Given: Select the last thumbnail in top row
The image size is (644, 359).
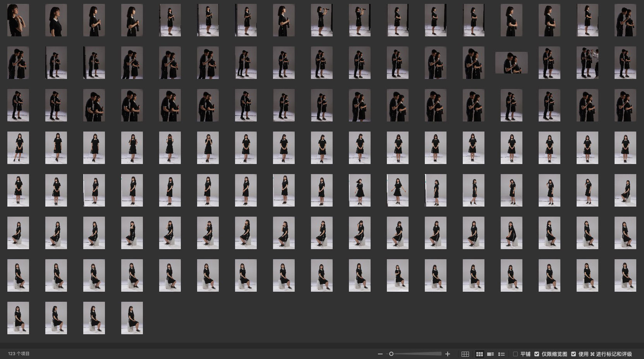Looking at the screenshot, I should pyautogui.click(x=625, y=20).
